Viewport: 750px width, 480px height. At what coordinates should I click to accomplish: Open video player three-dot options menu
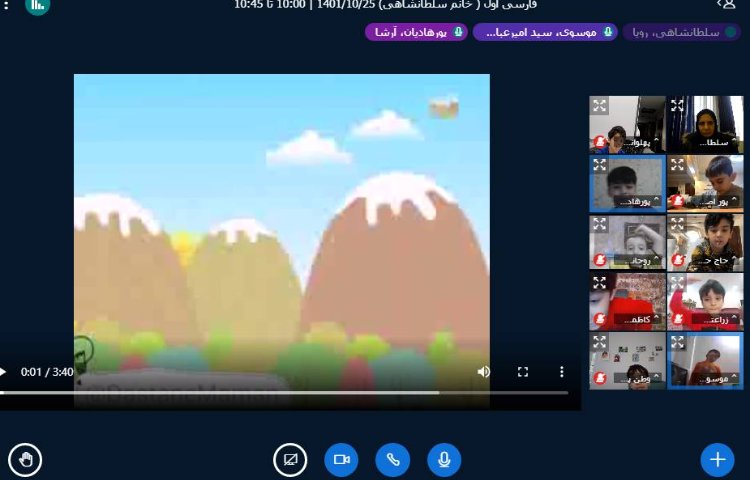pyautogui.click(x=561, y=372)
